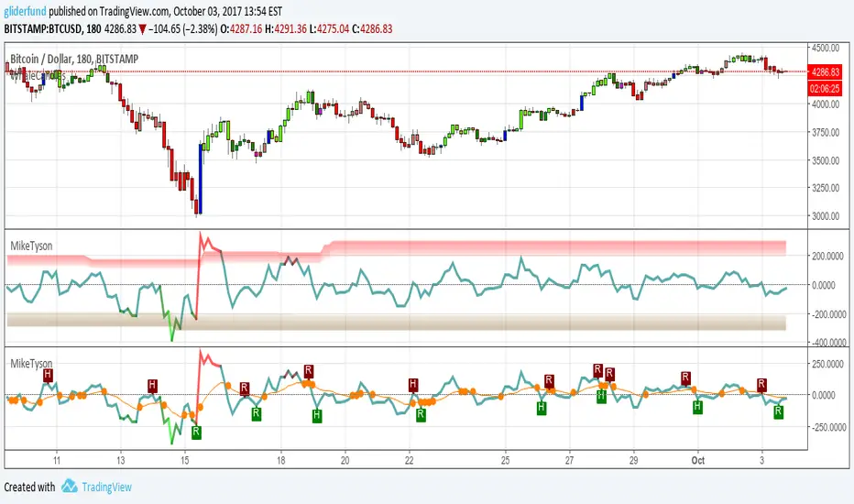Click the publication date October 03, 2017 text

point(207,11)
